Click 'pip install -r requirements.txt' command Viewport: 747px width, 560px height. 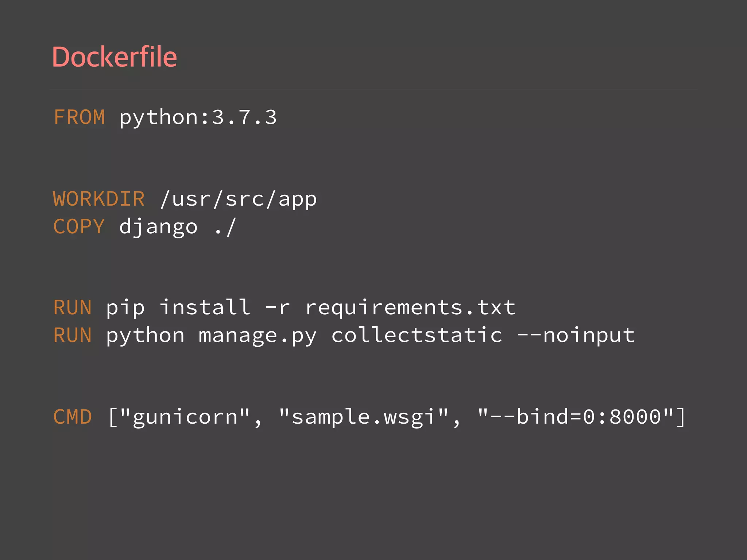tap(311, 308)
